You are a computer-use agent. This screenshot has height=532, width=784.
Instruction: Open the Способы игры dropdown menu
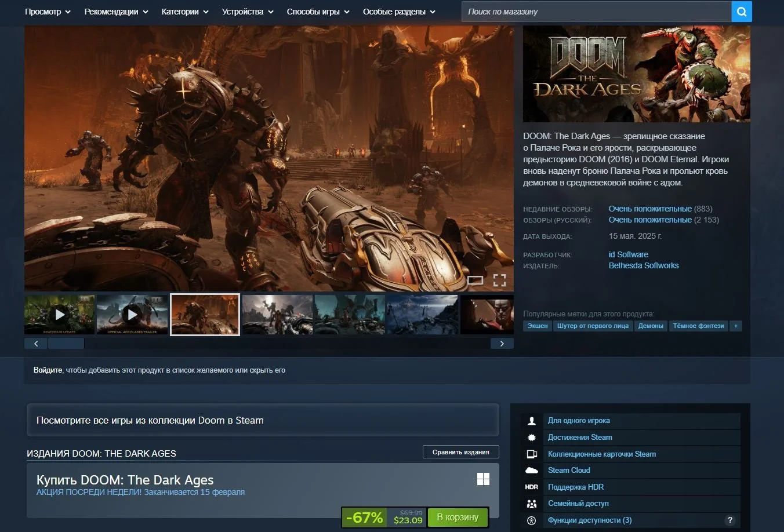pyautogui.click(x=318, y=12)
